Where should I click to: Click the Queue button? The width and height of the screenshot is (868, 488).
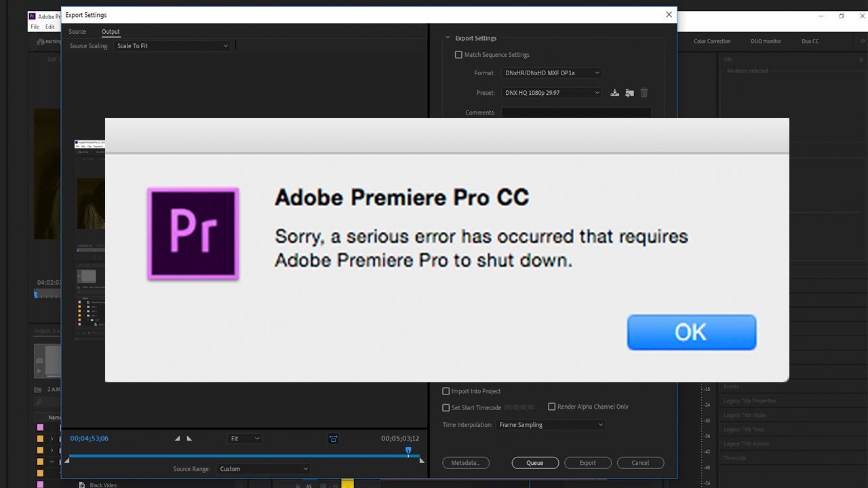click(x=535, y=463)
